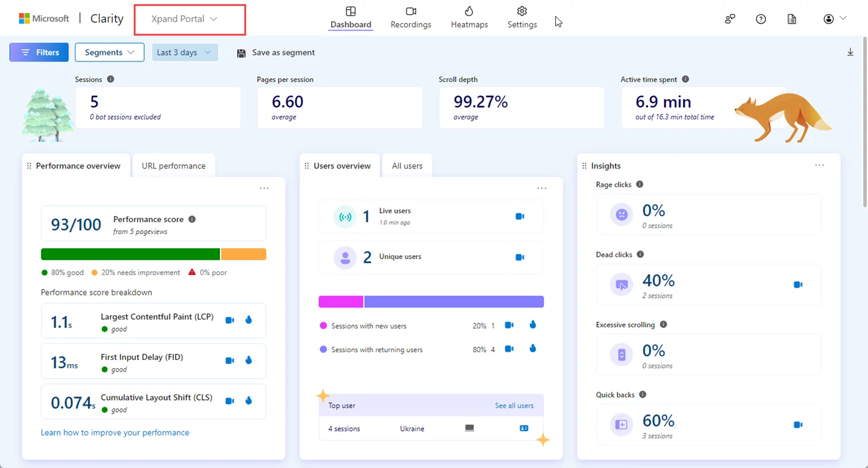Open heatmap for Cumulative Layout Shift
Screen dimensions: 868x468
248,401
